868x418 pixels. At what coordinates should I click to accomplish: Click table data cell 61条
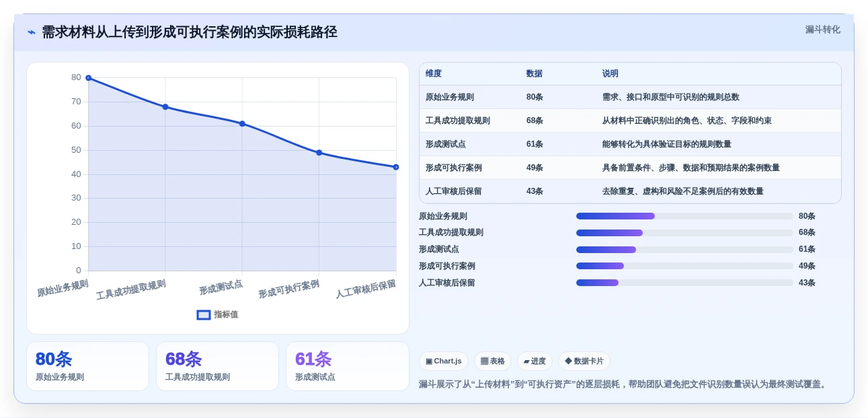(535, 144)
